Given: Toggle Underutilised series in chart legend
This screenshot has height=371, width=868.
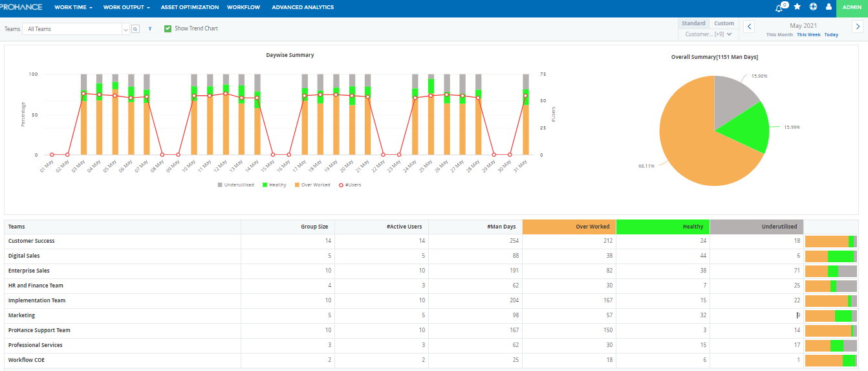Looking at the screenshot, I should pyautogui.click(x=236, y=185).
